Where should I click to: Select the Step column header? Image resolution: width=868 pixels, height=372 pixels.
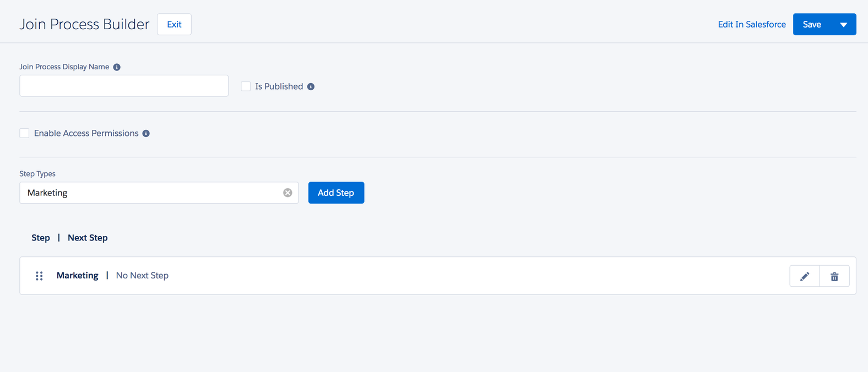[x=40, y=237]
